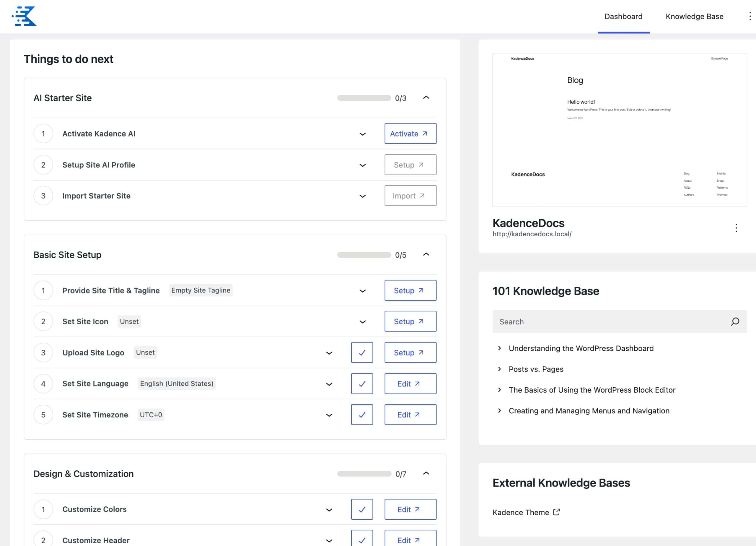Expand Activate Kadence AI details
The image size is (756, 546).
363,134
